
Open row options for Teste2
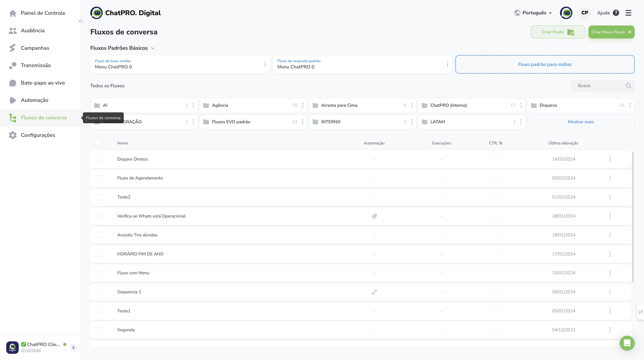coord(610,197)
